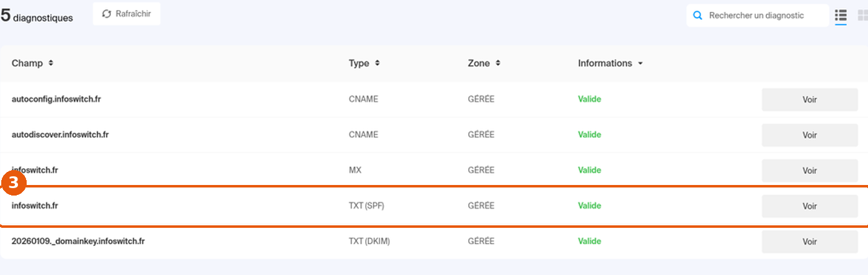Click MX type cell
The width and height of the screenshot is (868, 275).
coord(355,170)
